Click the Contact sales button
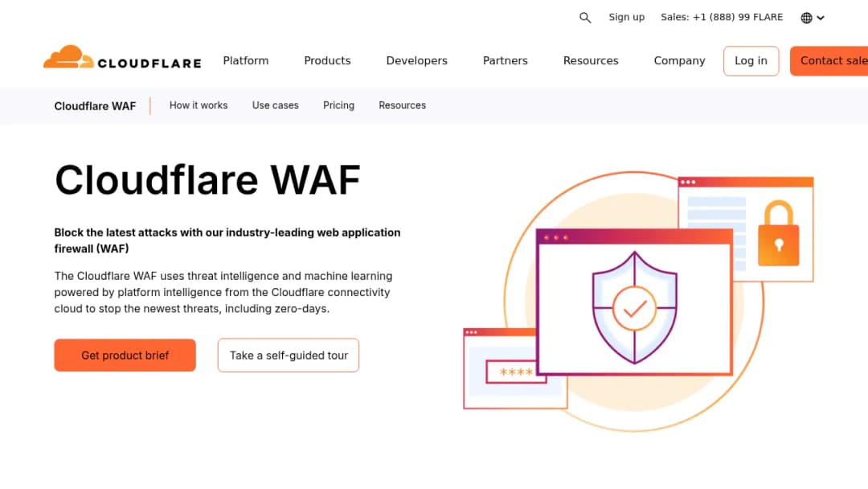 (x=829, y=61)
